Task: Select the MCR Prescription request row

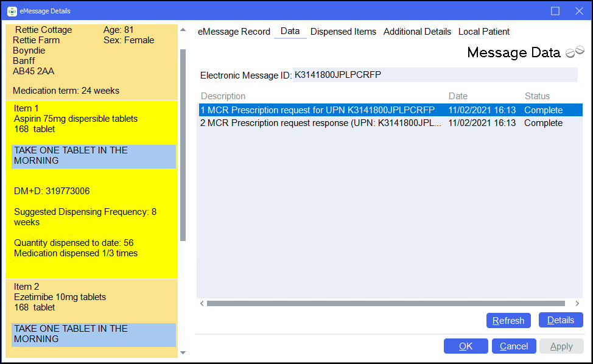Action: tap(317, 110)
